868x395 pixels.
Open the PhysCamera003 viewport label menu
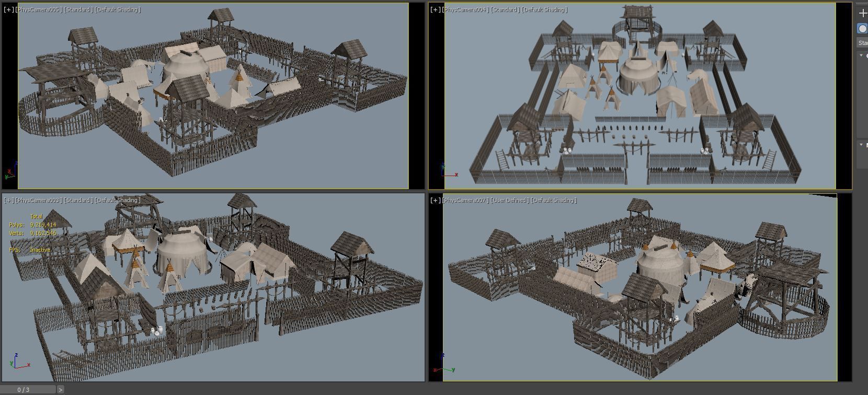(38, 200)
